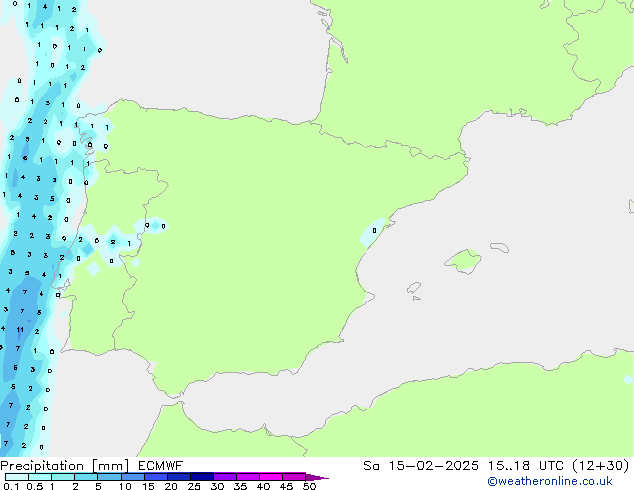Select the 0.5–1 mm legend color box
The width and height of the screenshot is (634, 490).
[x=40, y=477]
